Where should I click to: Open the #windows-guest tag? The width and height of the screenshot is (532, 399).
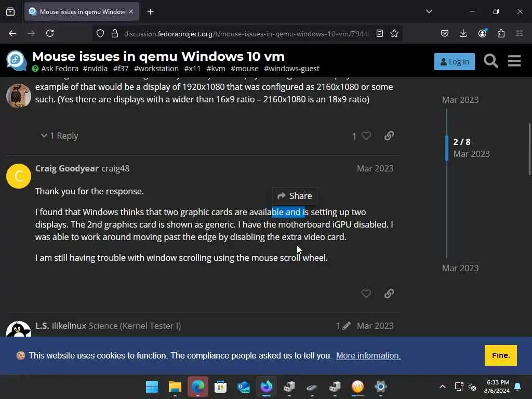292,69
